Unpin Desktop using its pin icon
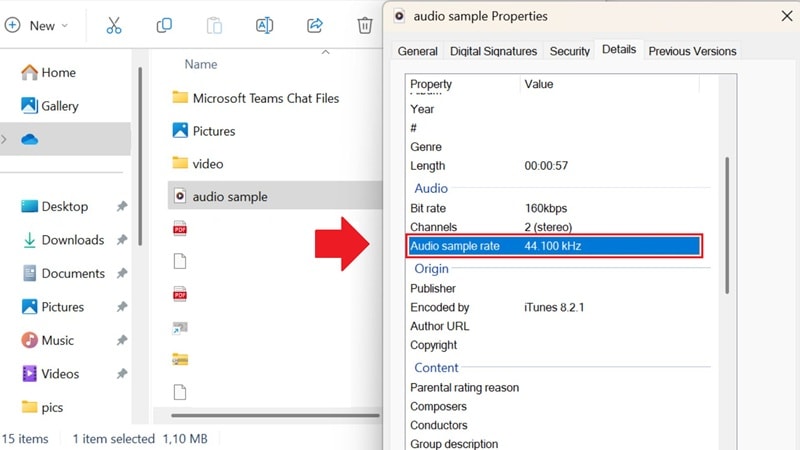Image resolution: width=800 pixels, height=450 pixels. [121, 206]
